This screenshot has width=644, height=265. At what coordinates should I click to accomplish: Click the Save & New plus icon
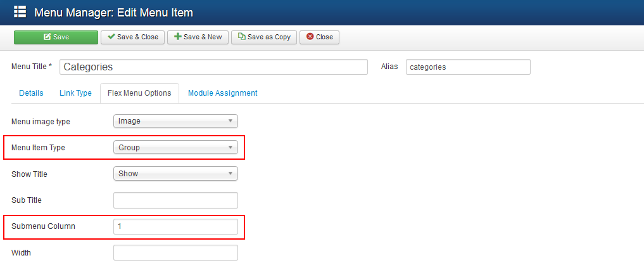pos(178,37)
